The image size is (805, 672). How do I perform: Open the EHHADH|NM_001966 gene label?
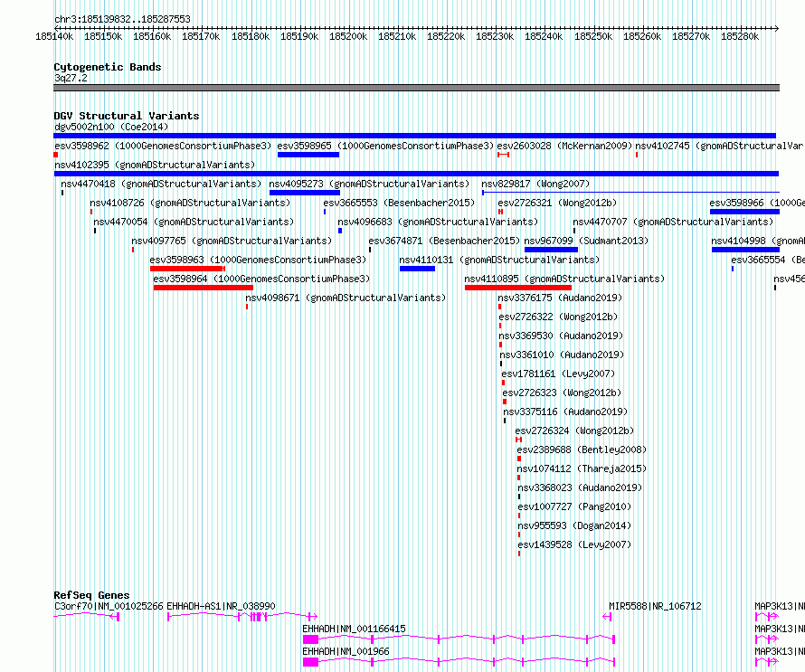click(346, 651)
